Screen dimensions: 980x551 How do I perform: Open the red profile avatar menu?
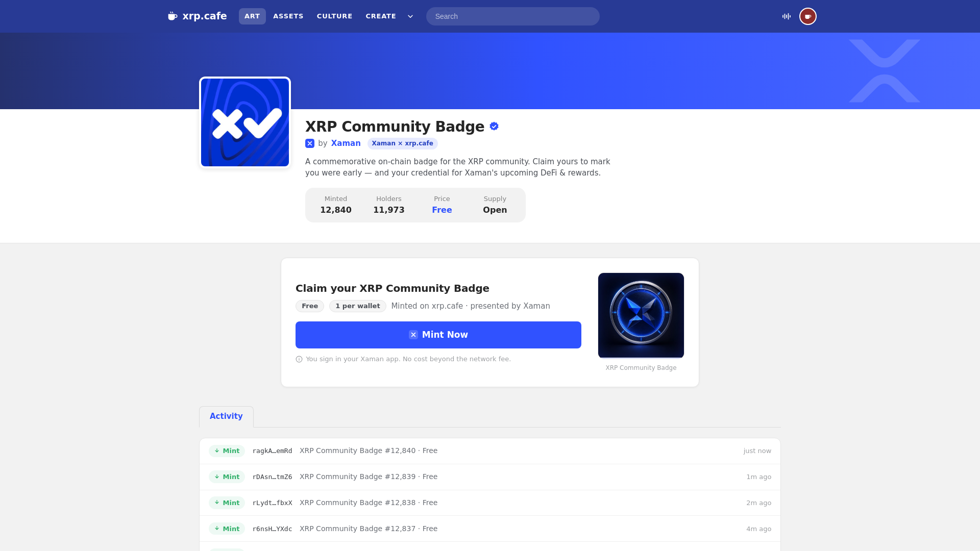(x=808, y=16)
